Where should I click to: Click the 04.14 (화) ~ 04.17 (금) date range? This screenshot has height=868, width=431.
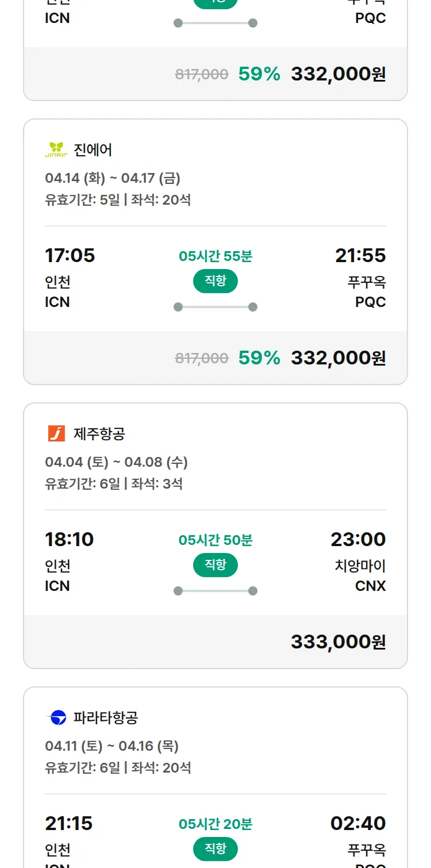coord(113,178)
